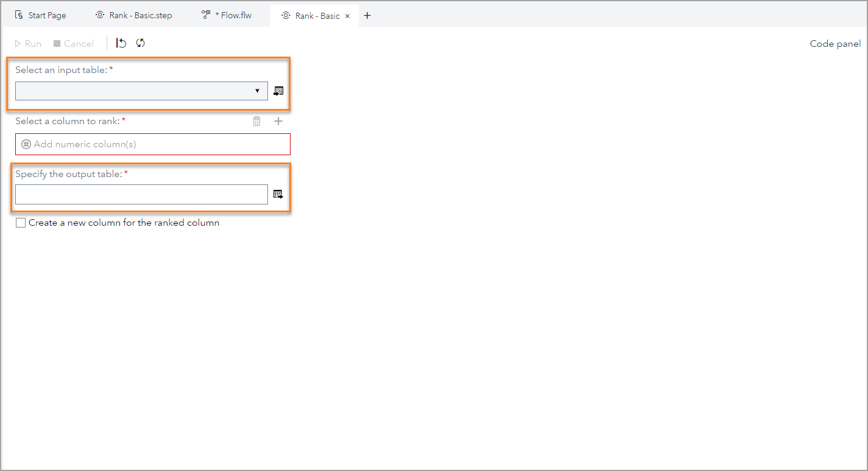Click the refresh icon in the toolbar
Screen dimensions: 868x471
140,43
